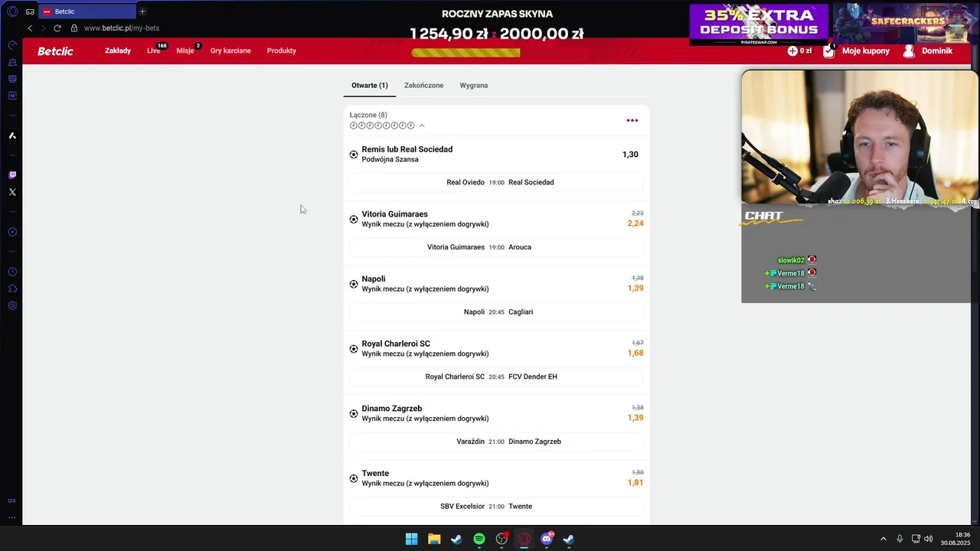Switch to the Zakończone tab
980x551 pixels.
coord(424,86)
